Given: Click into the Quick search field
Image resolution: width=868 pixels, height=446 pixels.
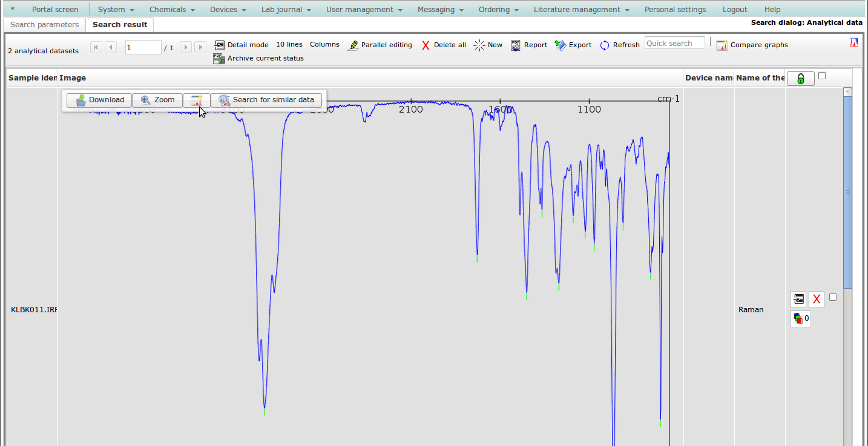Looking at the screenshot, I should 674,44.
